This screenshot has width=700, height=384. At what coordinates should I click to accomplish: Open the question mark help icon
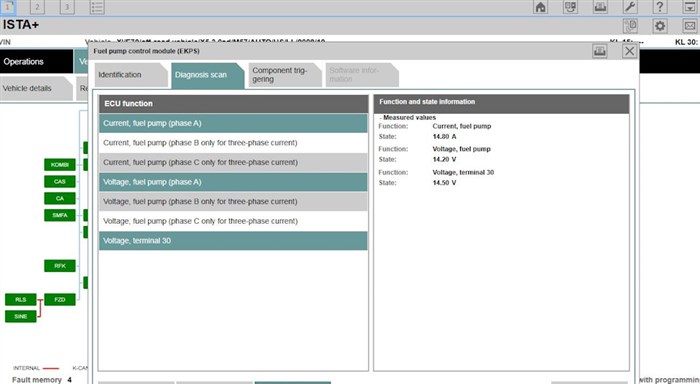point(660,7)
